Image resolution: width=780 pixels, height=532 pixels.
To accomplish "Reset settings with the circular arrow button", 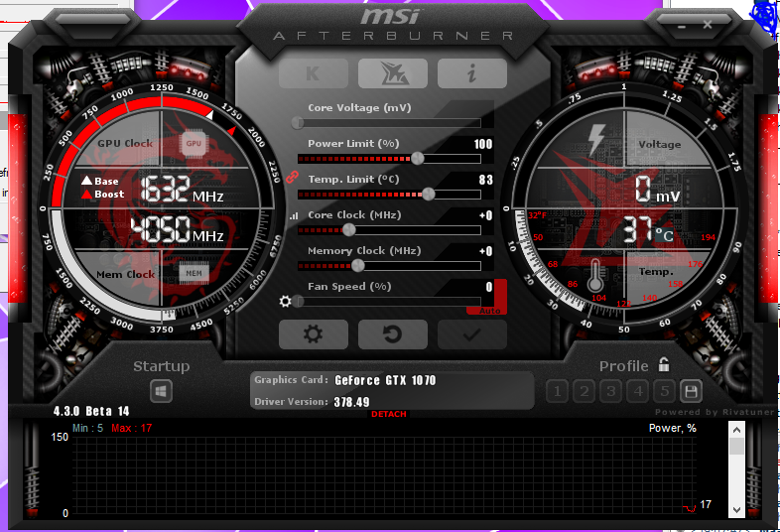I will click(393, 334).
